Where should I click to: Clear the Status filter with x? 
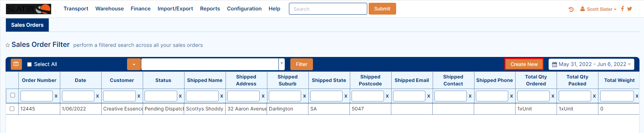(x=180, y=96)
